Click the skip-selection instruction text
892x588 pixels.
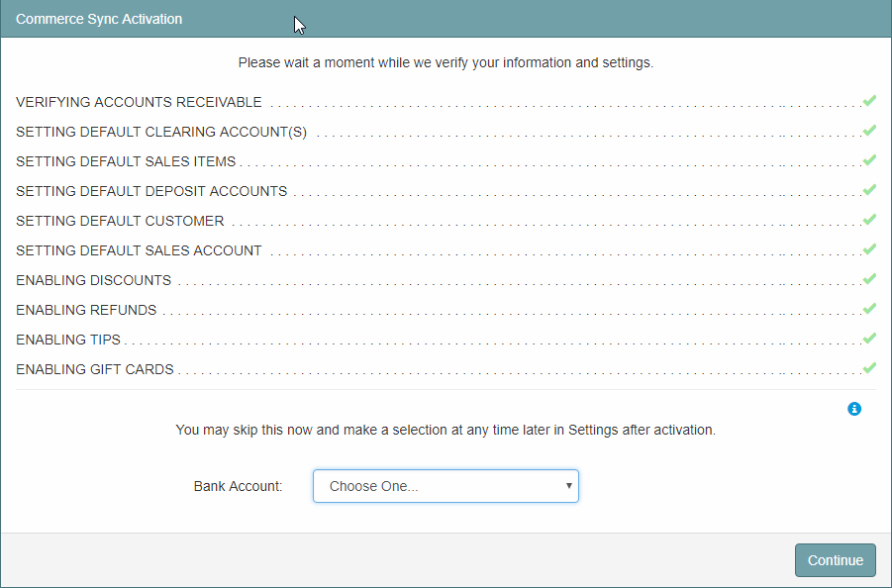pos(446,430)
